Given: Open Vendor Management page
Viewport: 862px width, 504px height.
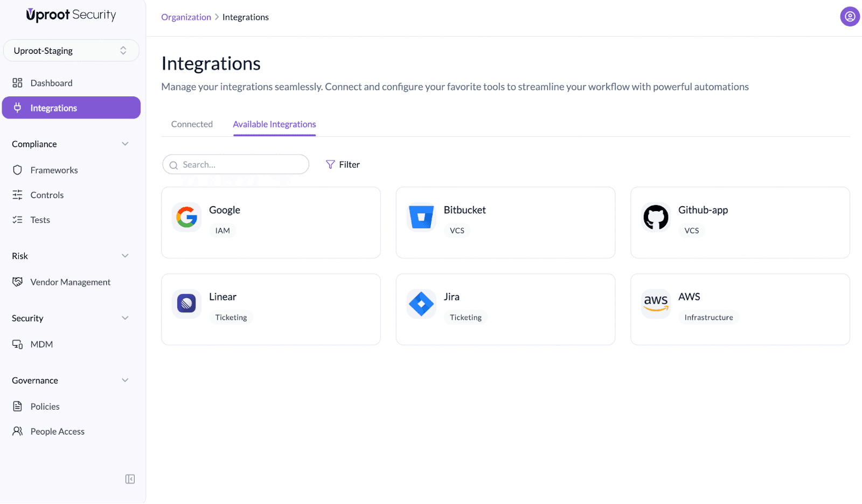Looking at the screenshot, I should click(70, 282).
